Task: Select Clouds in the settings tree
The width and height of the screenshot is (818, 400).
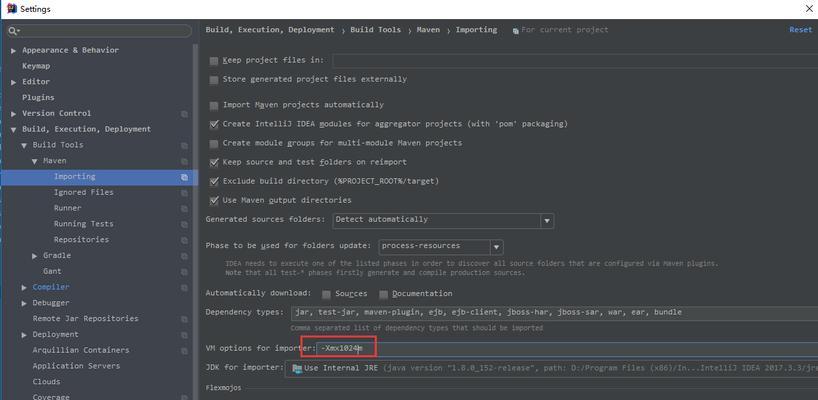Action: click(46, 382)
